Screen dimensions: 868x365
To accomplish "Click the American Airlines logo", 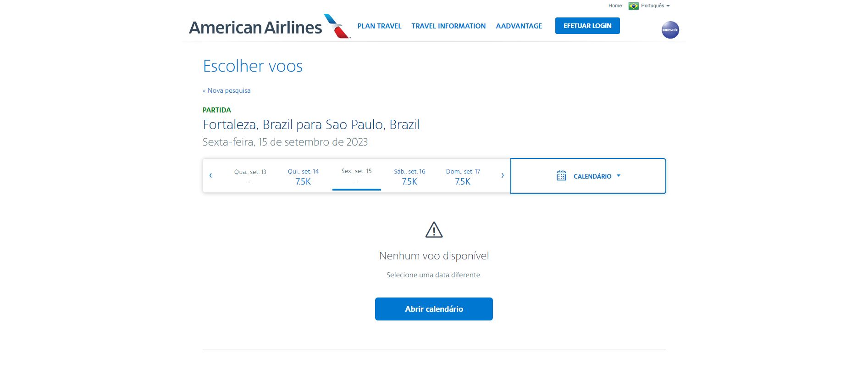I will pos(255,27).
